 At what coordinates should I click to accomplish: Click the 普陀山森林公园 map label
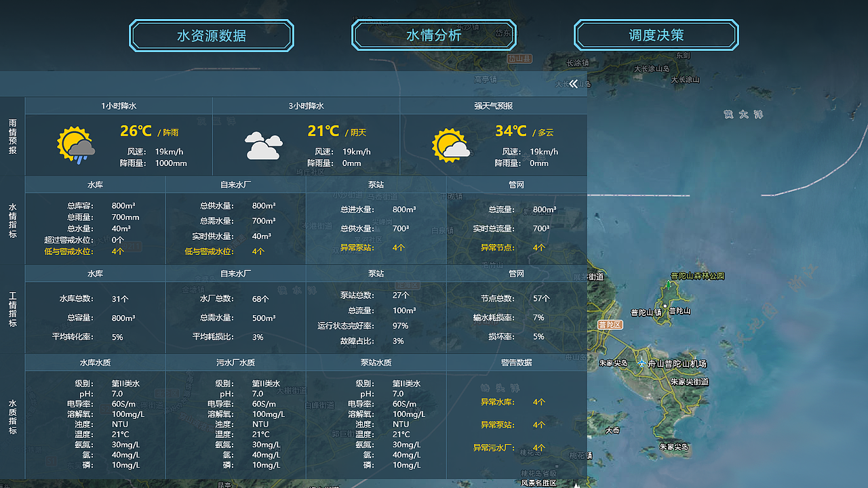coord(698,277)
